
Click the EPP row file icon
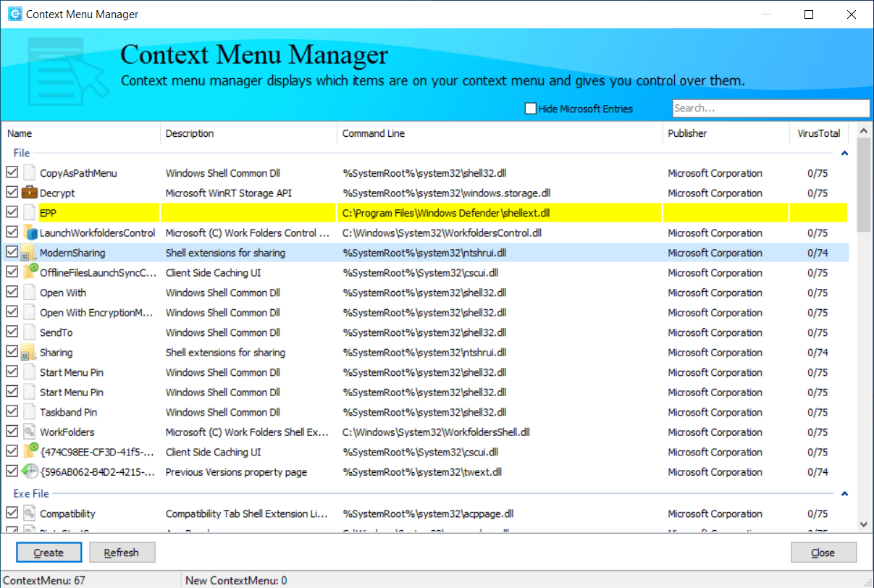point(30,213)
